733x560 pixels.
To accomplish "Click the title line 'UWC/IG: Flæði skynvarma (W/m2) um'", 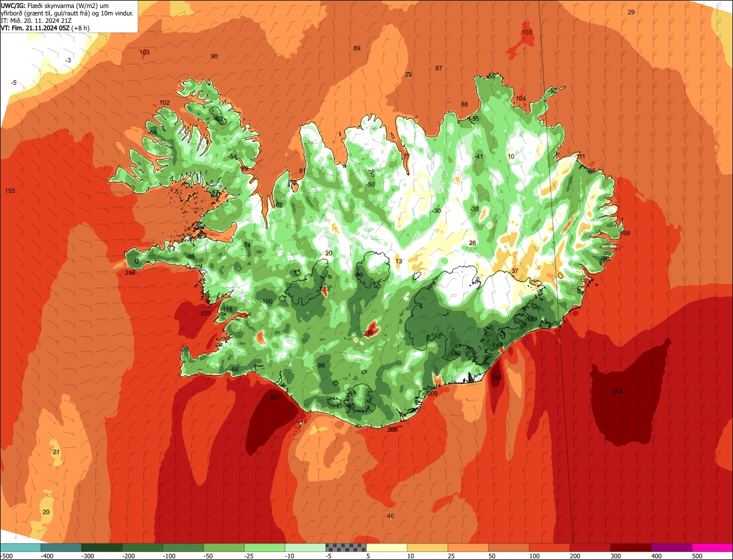I will [x=55, y=5].
